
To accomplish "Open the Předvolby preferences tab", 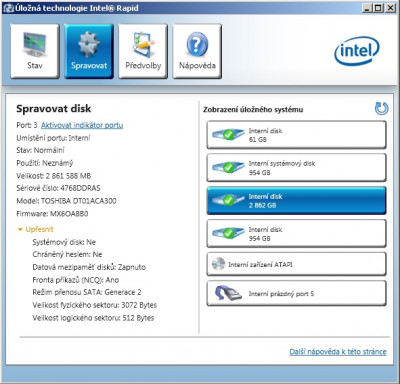I will pyautogui.click(x=143, y=51).
